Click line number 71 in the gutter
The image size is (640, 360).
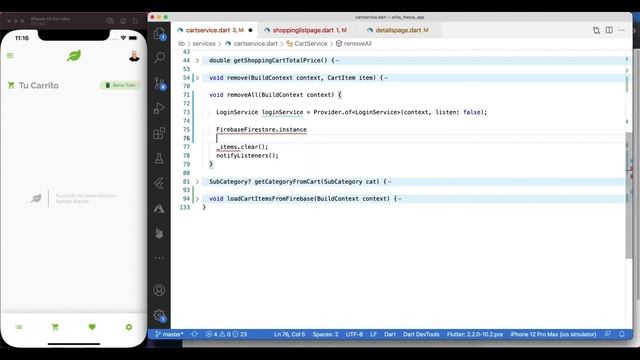click(x=187, y=95)
